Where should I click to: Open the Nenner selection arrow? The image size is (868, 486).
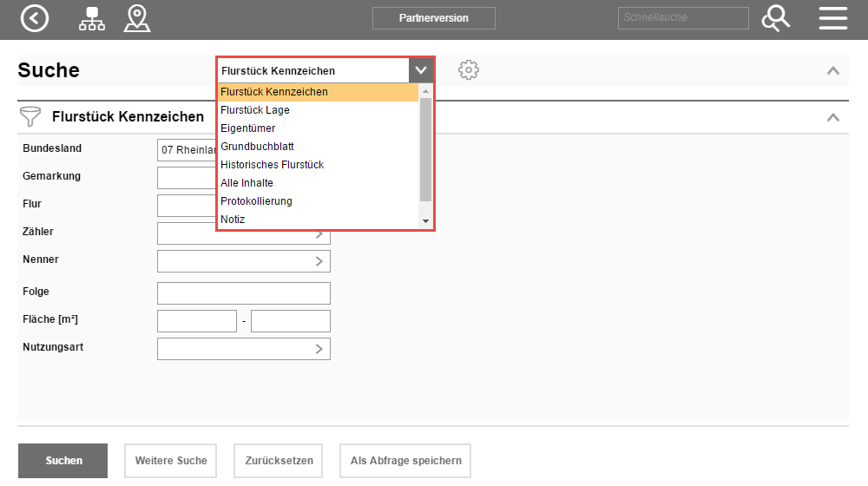pos(319,261)
